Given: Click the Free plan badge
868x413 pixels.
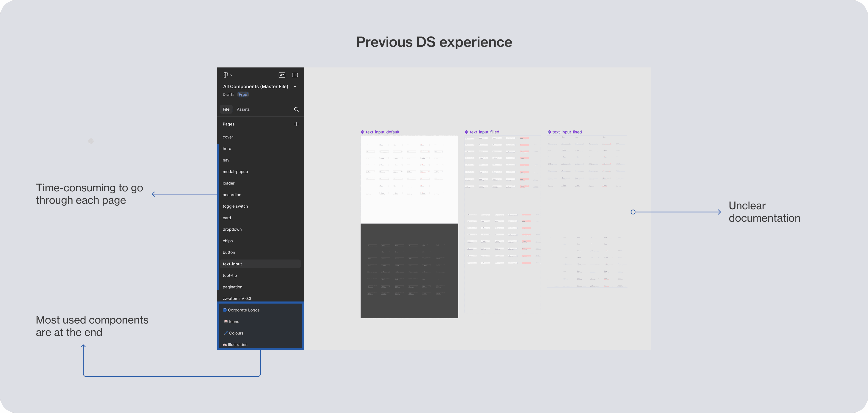Looking at the screenshot, I should [x=243, y=95].
